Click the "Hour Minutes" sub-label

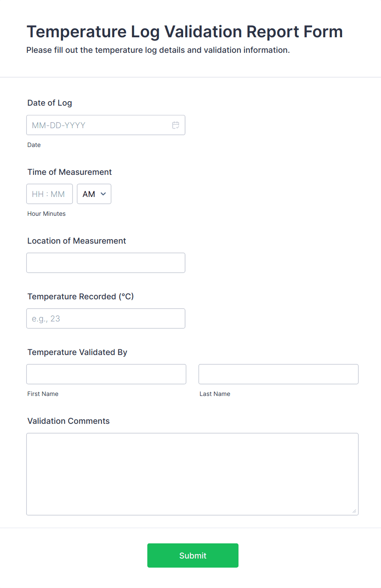click(x=46, y=214)
